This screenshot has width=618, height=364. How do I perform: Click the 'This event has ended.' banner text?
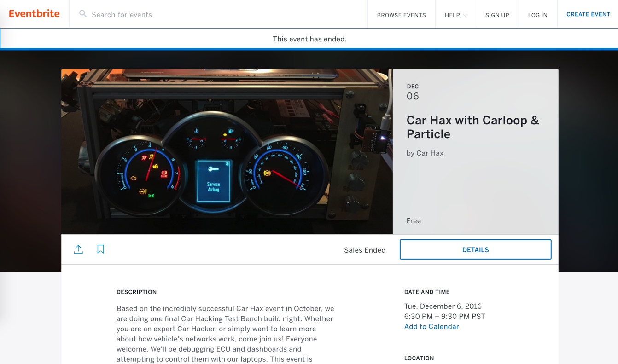click(x=309, y=39)
